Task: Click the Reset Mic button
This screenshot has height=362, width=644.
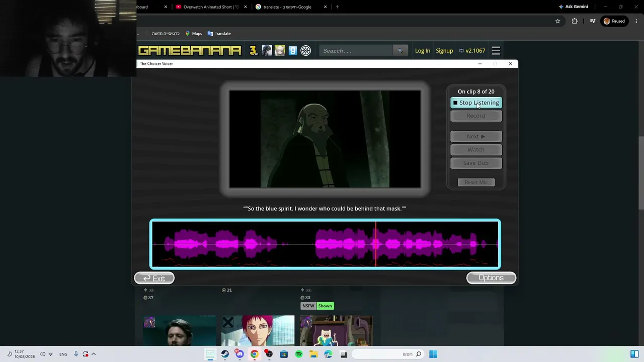Action: (476, 182)
